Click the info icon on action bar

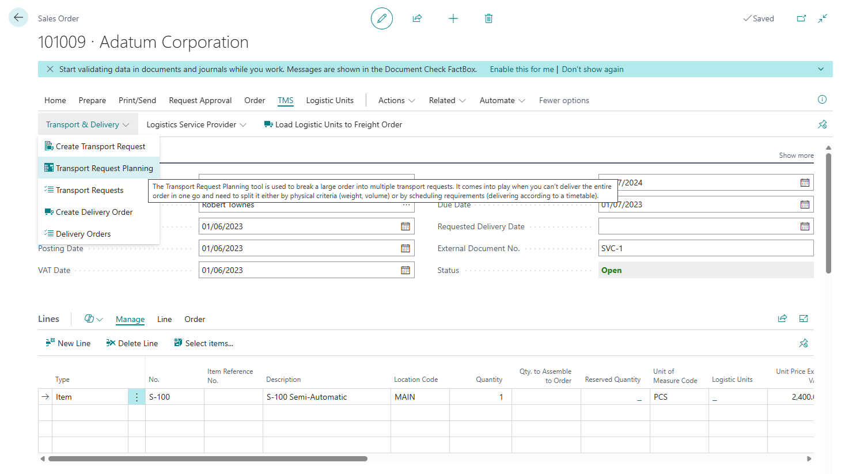(x=822, y=100)
